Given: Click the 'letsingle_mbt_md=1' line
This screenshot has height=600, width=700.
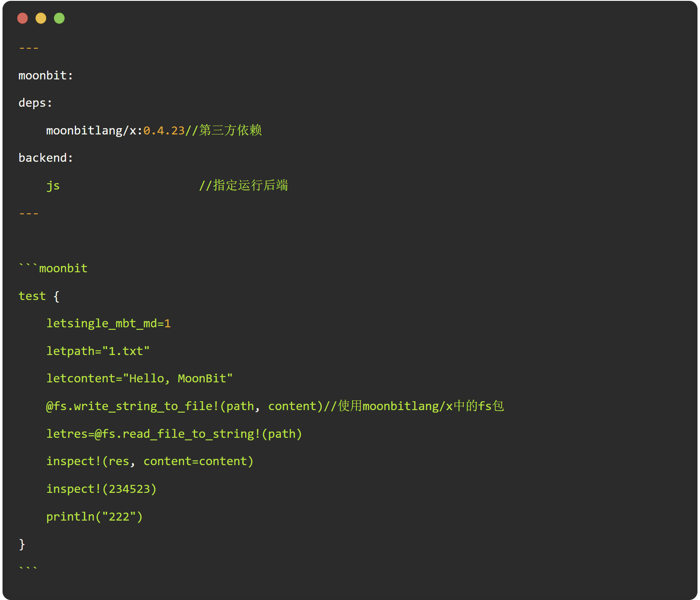Looking at the screenshot, I should (x=108, y=324).
